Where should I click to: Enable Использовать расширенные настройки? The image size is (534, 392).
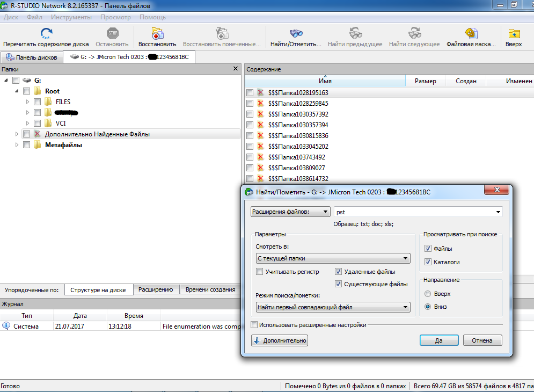254,325
